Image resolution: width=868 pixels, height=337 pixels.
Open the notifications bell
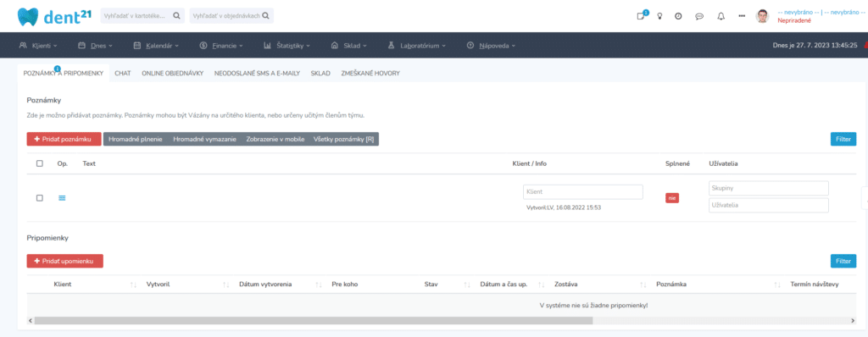click(x=721, y=16)
